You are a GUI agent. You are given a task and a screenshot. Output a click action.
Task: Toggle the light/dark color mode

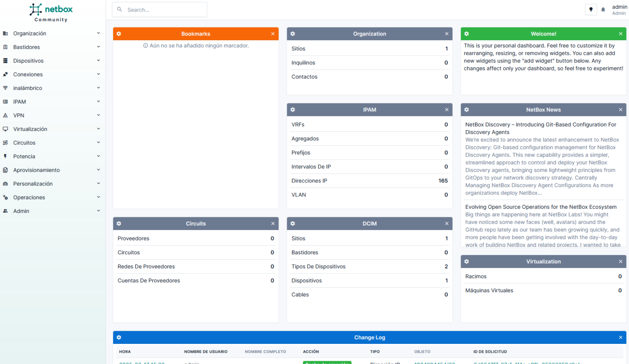[591, 10]
